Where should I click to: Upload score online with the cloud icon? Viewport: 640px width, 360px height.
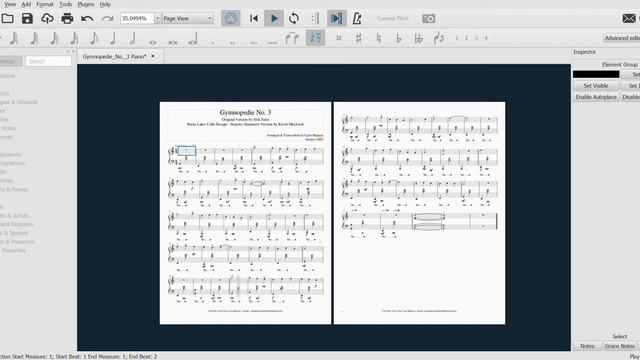coord(47,18)
